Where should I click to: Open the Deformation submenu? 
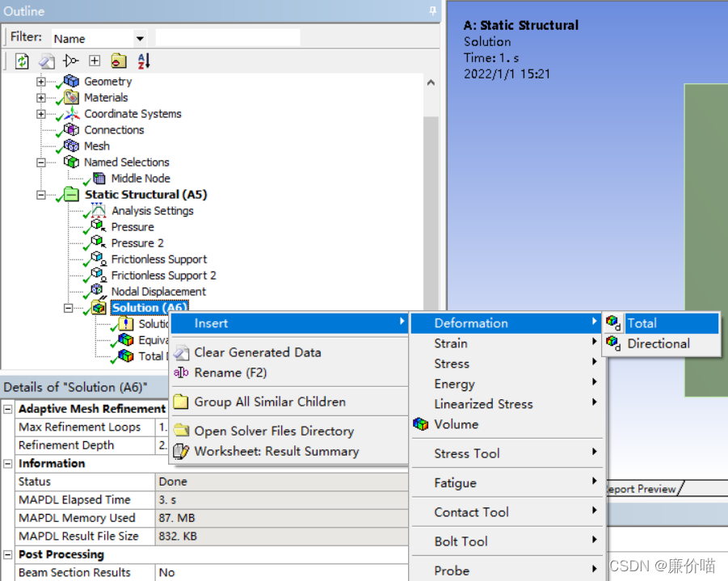click(507, 323)
